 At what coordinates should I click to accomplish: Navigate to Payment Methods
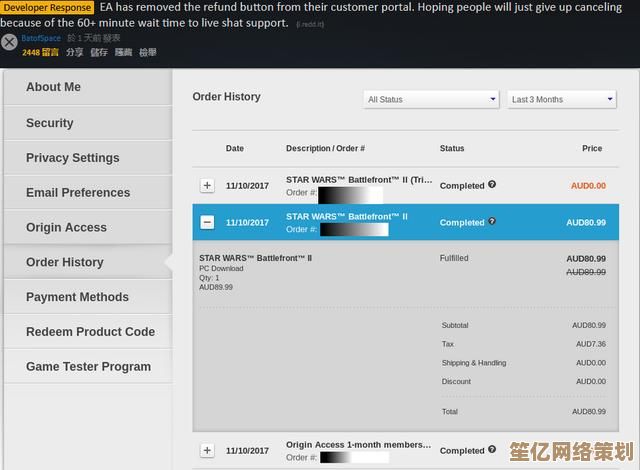pos(77,297)
